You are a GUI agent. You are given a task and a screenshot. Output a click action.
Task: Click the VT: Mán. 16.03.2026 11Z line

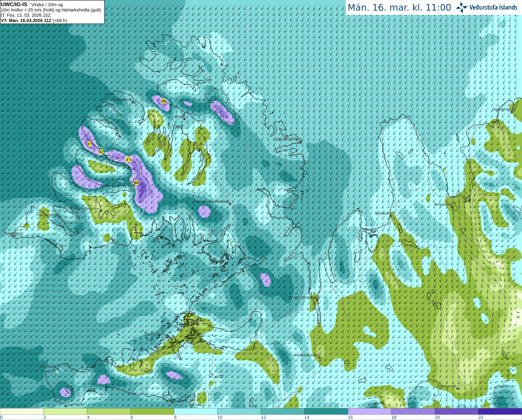(x=34, y=20)
